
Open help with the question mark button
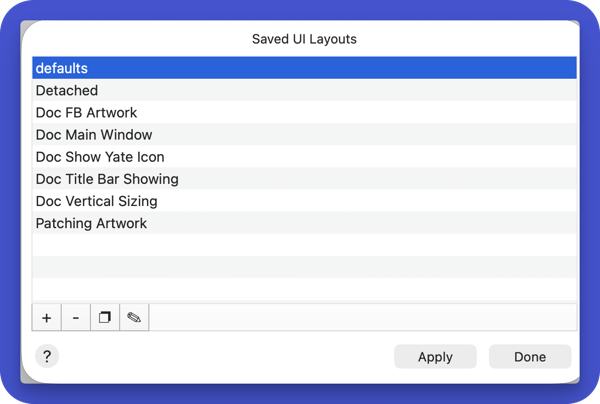tap(47, 356)
